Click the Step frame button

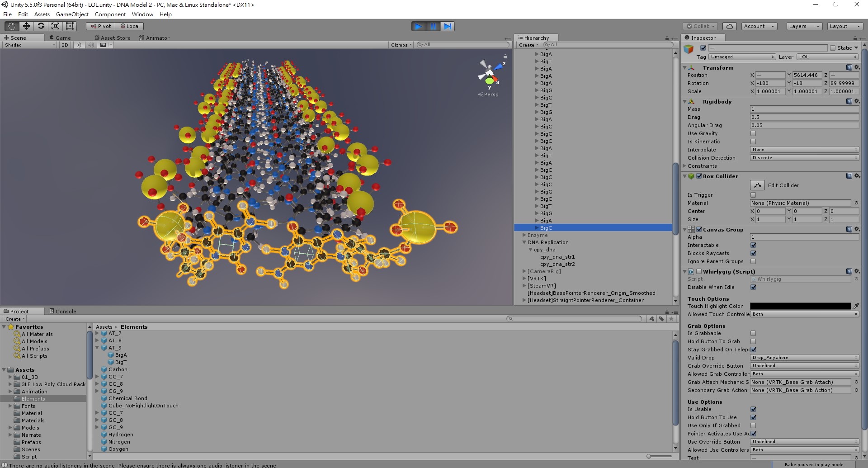[x=447, y=26]
